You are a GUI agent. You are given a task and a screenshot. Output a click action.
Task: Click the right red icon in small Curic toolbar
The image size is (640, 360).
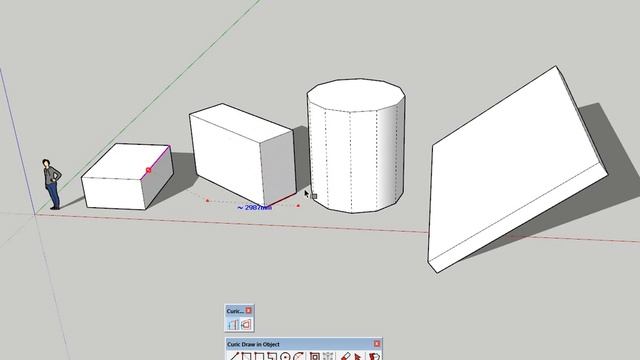(x=246, y=324)
